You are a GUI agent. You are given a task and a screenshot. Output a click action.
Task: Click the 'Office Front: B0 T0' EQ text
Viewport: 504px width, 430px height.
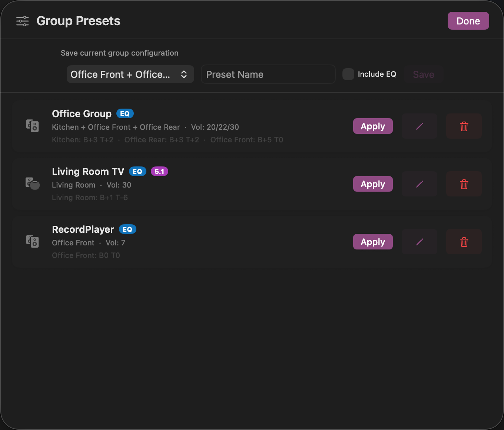(x=86, y=255)
